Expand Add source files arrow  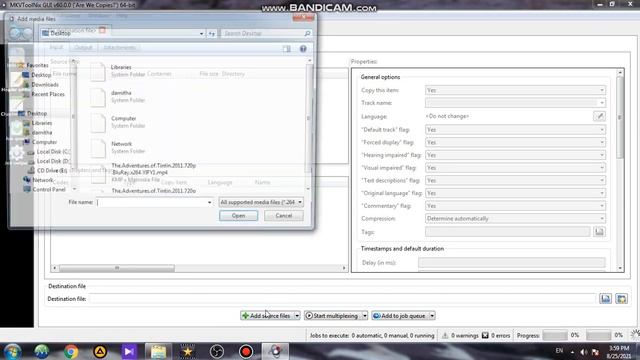coord(297,316)
